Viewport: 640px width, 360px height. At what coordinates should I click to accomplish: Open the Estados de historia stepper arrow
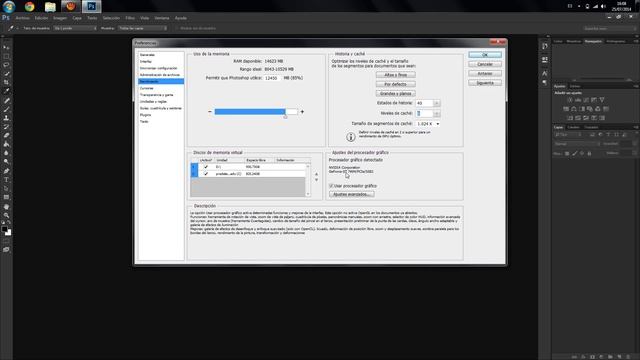437,103
